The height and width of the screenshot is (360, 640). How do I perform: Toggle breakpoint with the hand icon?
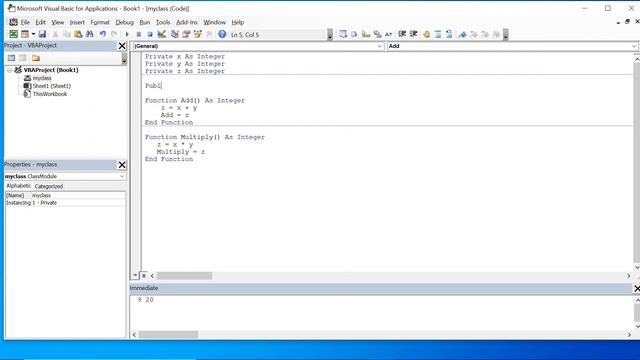point(427,34)
